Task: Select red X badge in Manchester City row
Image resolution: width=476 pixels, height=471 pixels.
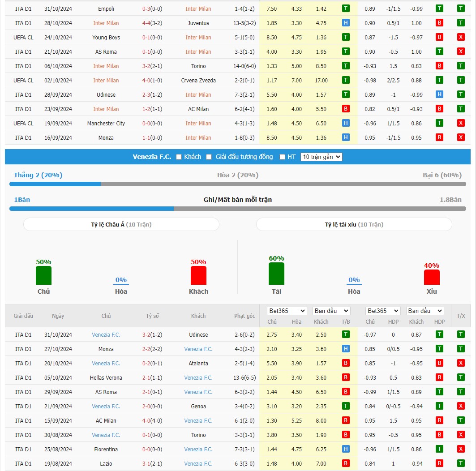Action: coord(460,123)
